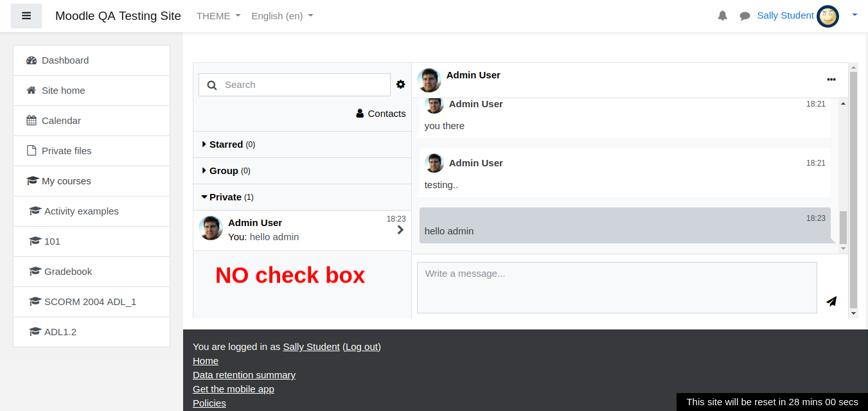Click Sally Student's avatar picture
This screenshot has height=411, width=868.
828,16
